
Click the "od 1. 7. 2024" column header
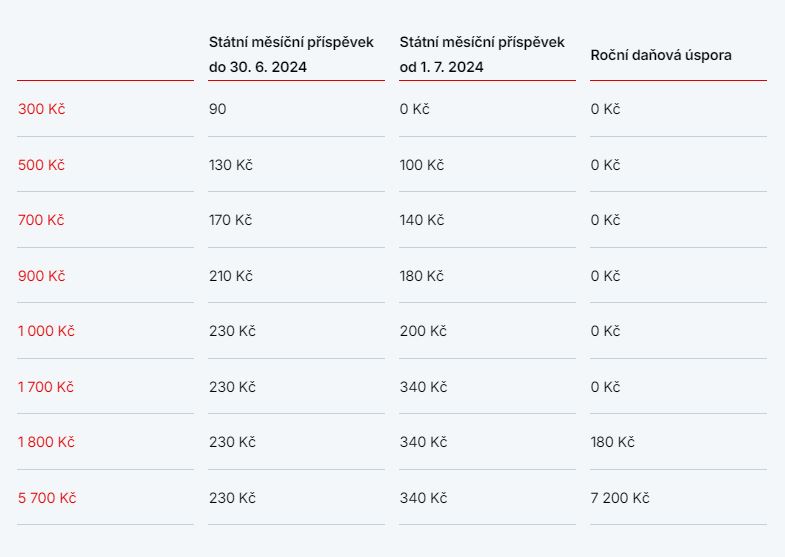482,55
